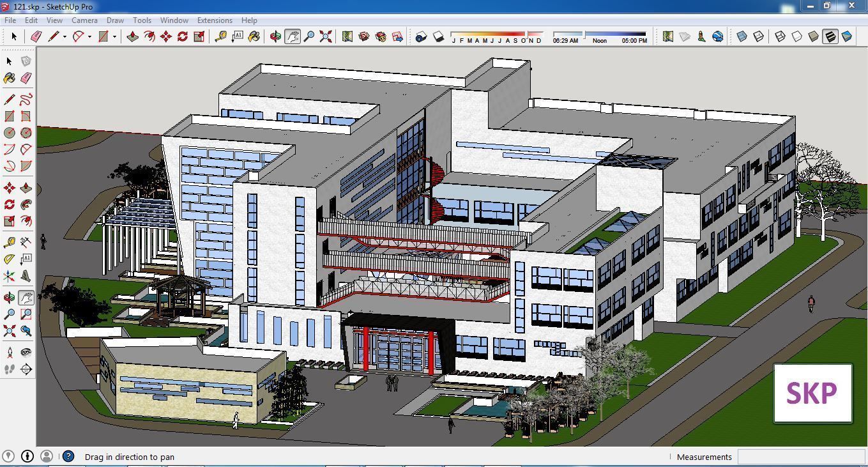Open the Edit menu
Viewport: 868px width, 467px height.
coord(31,20)
